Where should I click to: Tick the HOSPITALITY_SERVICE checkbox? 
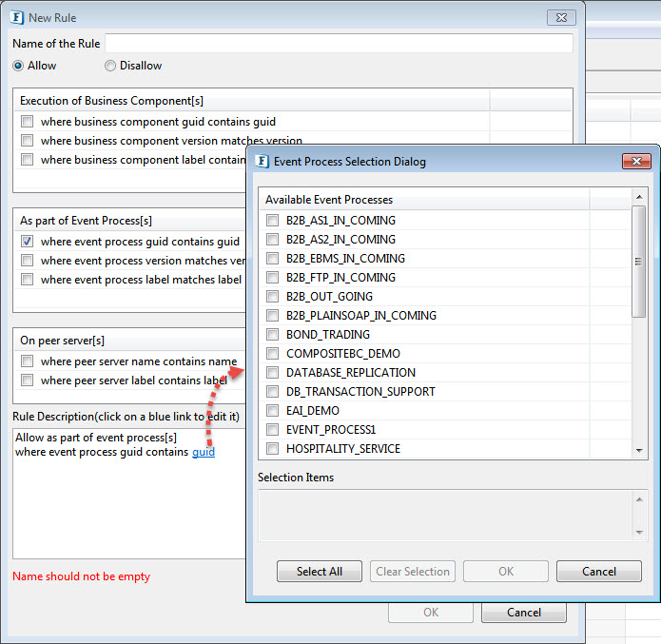tap(272, 448)
